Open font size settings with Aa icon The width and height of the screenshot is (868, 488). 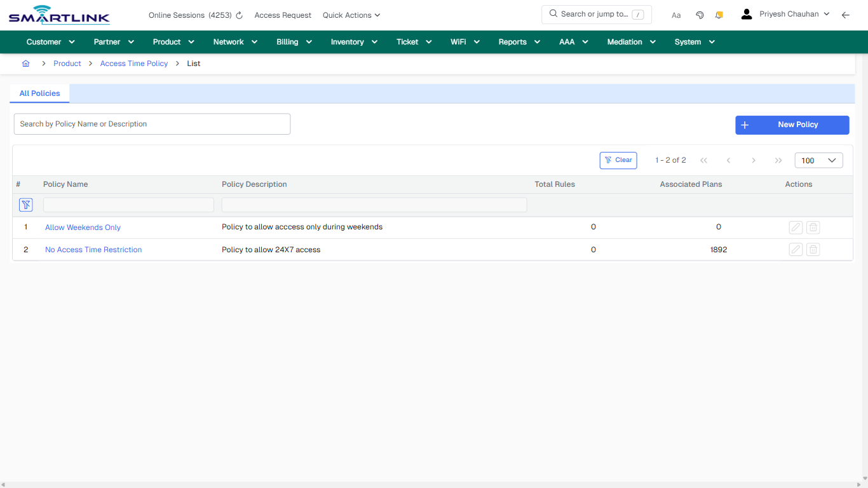[x=675, y=15]
